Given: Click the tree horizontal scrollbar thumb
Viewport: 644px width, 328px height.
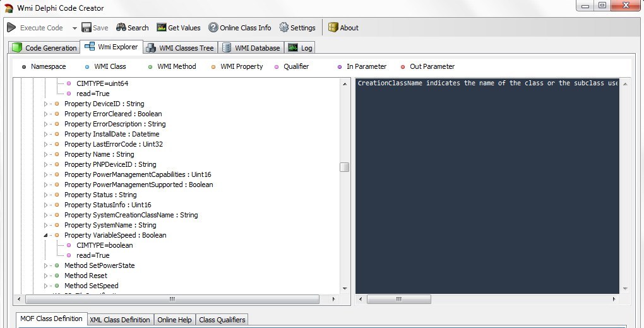Looking at the screenshot, I should click(x=172, y=299).
